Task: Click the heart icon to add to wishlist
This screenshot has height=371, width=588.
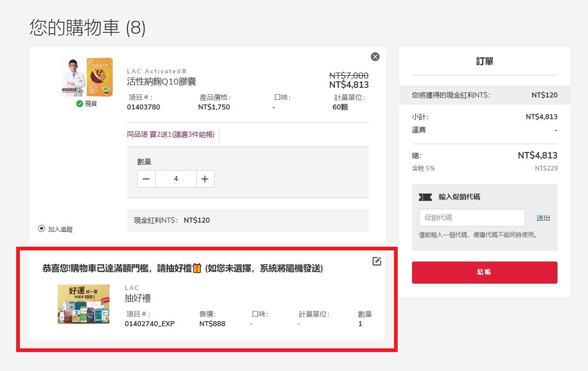Action: pyautogui.click(x=42, y=229)
